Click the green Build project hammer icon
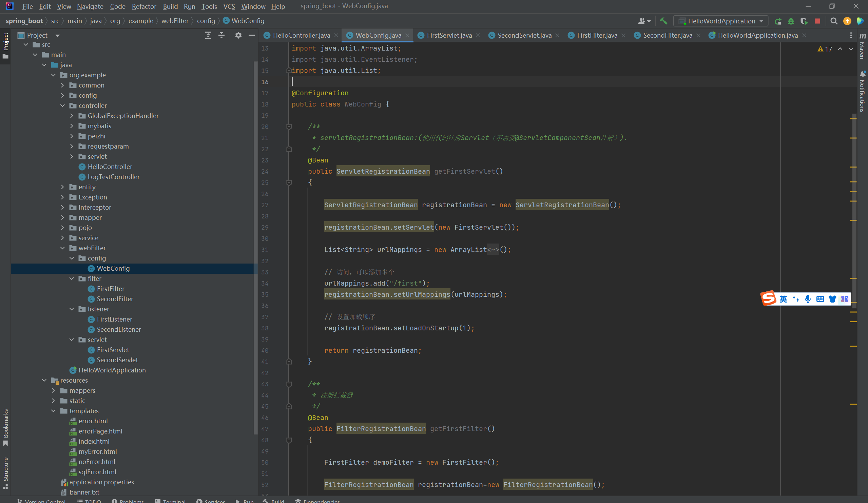Screen dimensions: 868x503 coord(663,21)
